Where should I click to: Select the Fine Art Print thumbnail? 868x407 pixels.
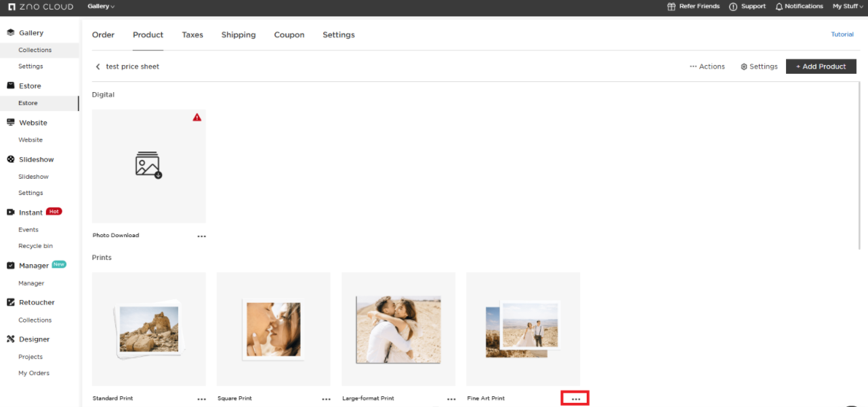(522, 329)
